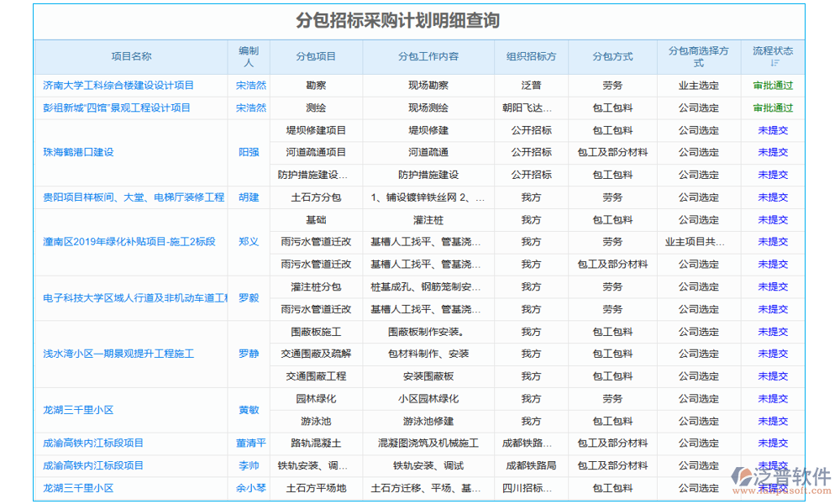The height and width of the screenshot is (504, 840).
Task: Select 电子科技大学区域人行道及非机动车道 project link
Action: pos(130,297)
